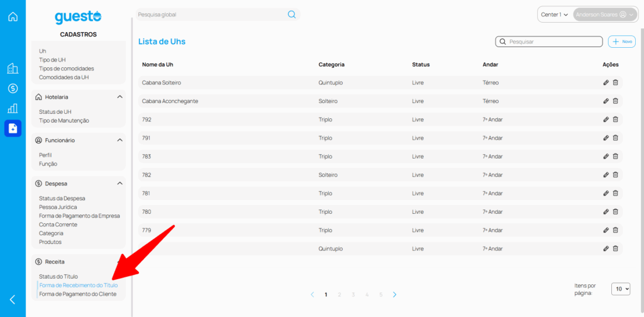Click the Novo button

(622, 42)
